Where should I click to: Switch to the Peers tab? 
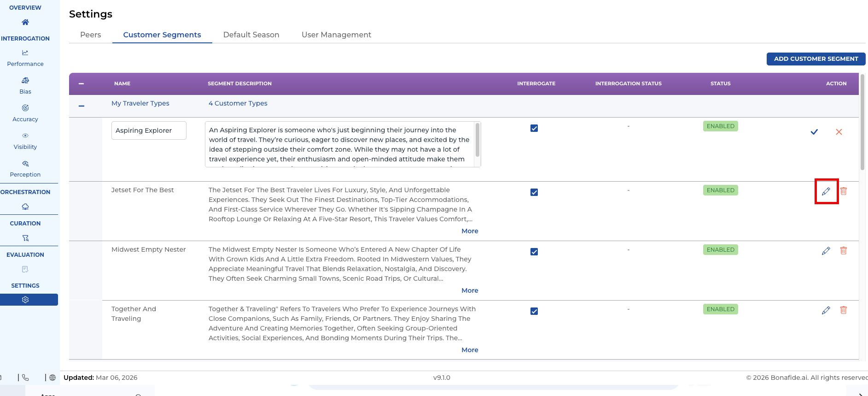click(x=90, y=35)
